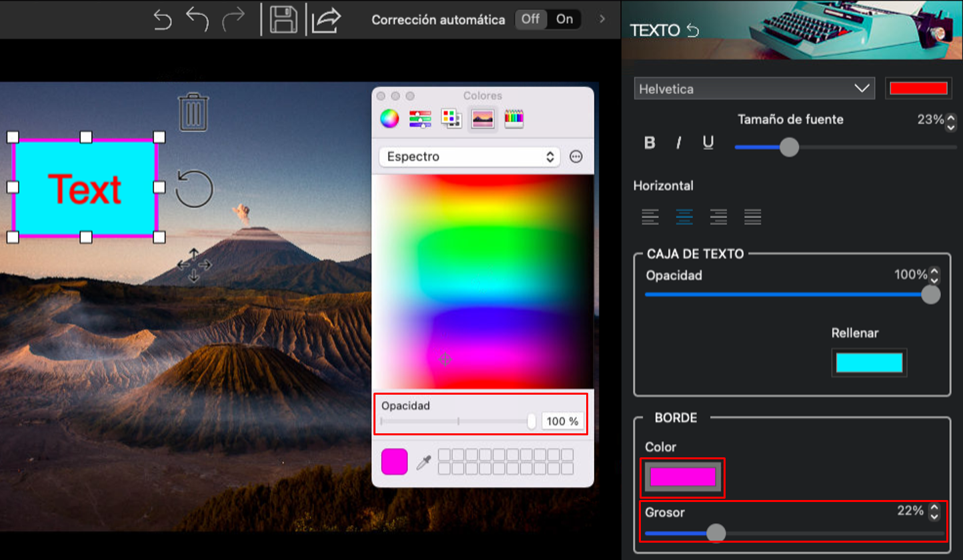Toggle underline text formatting
The image size is (963, 560).
point(708,143)
